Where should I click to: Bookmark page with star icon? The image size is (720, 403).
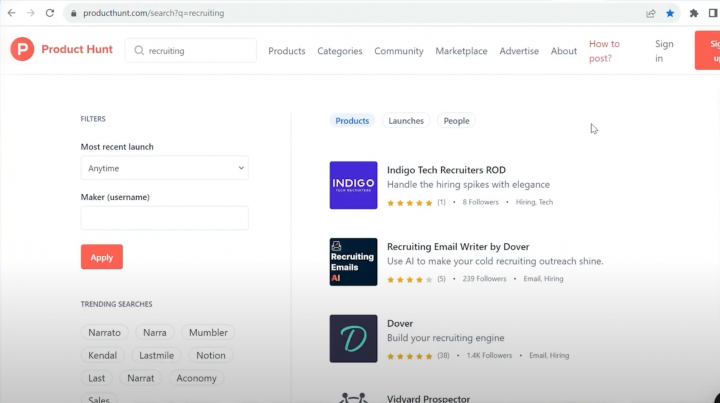(x=670, y=13)
